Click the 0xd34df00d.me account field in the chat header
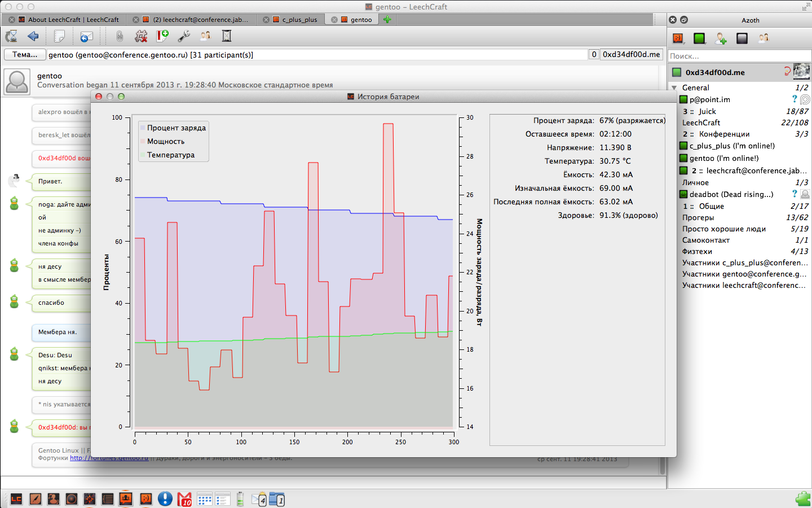 coord(631,55)
